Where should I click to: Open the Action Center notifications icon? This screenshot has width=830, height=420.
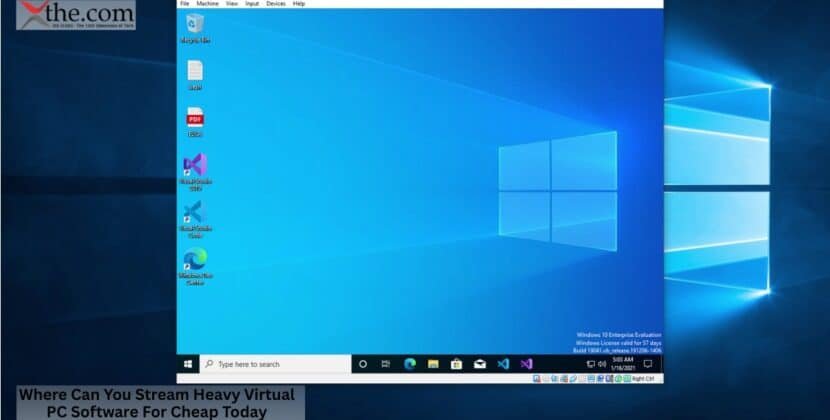[x=647, y=364]
